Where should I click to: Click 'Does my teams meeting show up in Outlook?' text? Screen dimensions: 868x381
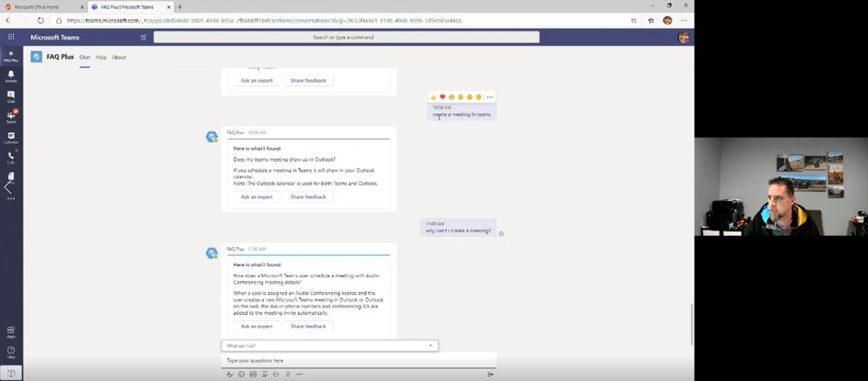(284, 160)
